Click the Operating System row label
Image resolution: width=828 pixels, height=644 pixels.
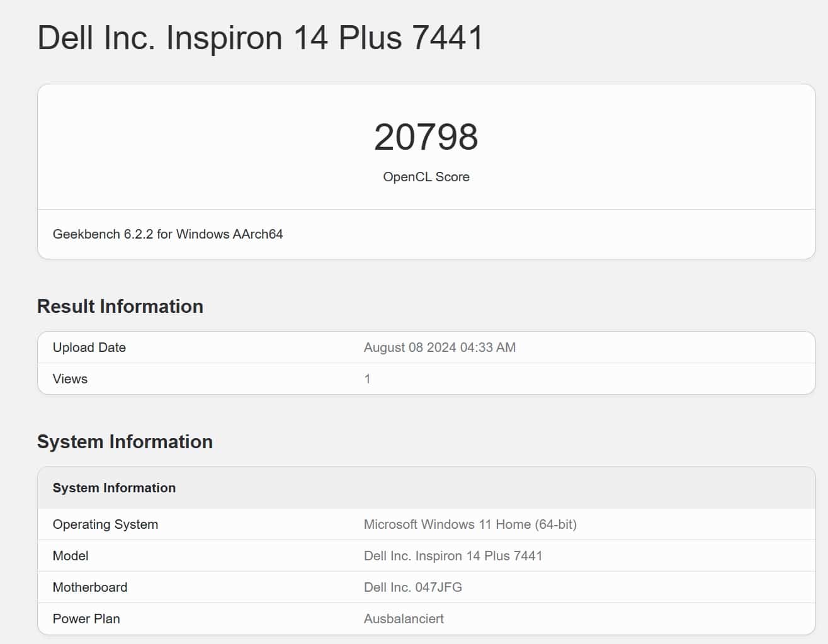[105, 524]
